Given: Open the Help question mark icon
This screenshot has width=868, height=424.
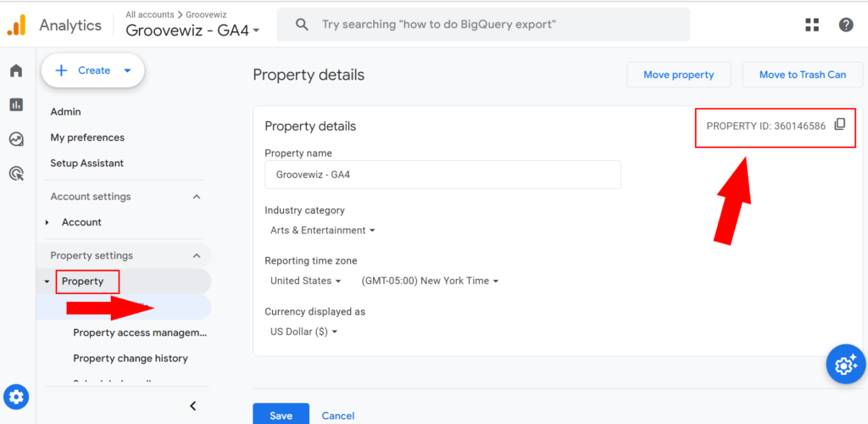Looking at the screenshot, I should (x=846, y=25).
